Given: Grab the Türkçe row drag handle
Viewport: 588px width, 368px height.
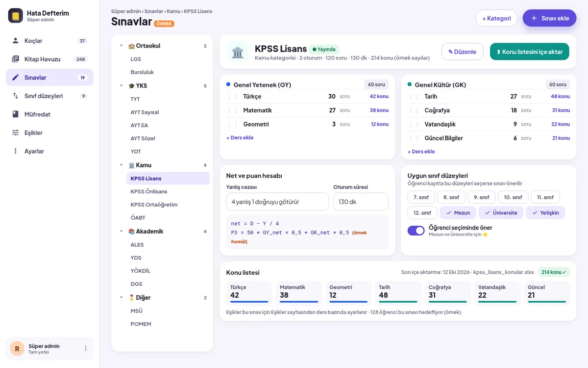Looking at the screenshot, I should (232, 97).
